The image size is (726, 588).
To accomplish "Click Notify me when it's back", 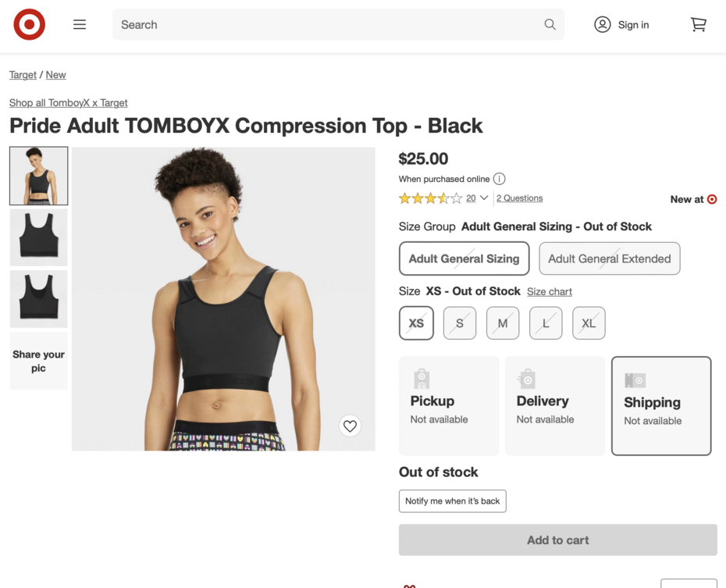I will pos(452,501).
